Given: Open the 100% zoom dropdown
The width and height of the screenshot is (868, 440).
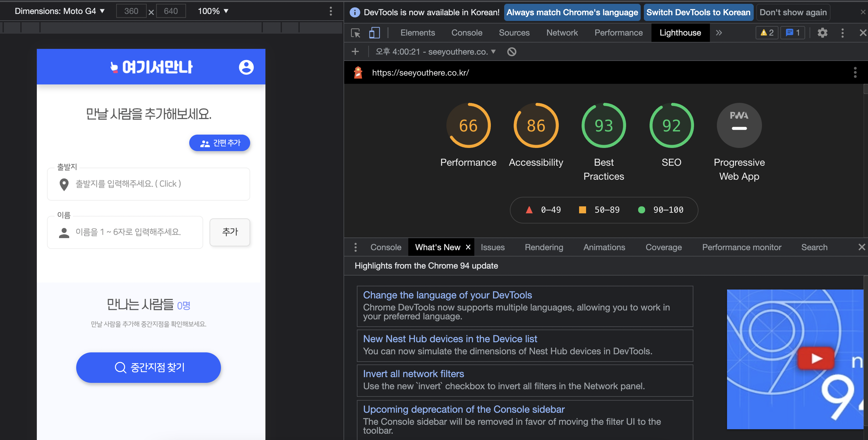Looking at the screenshot, I should 213,11.
